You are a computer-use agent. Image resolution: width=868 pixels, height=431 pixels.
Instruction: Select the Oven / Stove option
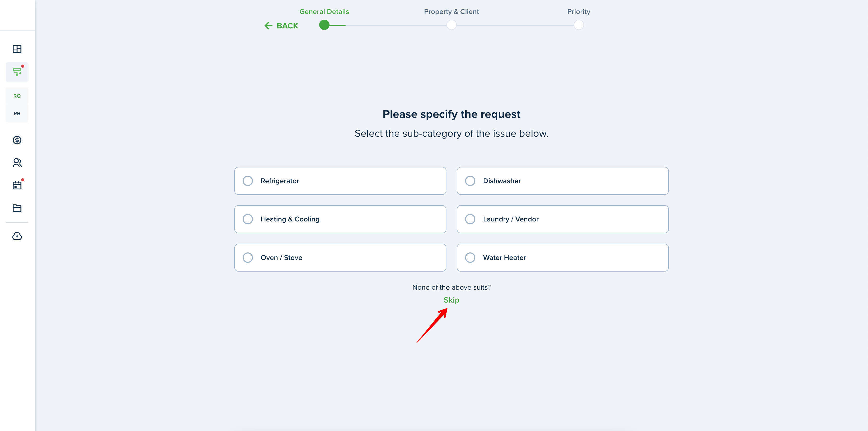tap(340, 258)
